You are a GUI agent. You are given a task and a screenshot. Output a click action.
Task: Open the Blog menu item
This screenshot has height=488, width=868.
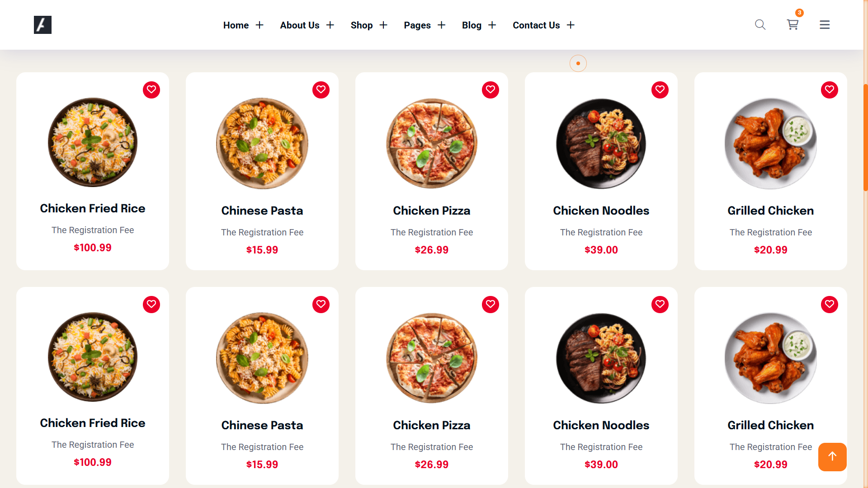[x=471, y=25]
